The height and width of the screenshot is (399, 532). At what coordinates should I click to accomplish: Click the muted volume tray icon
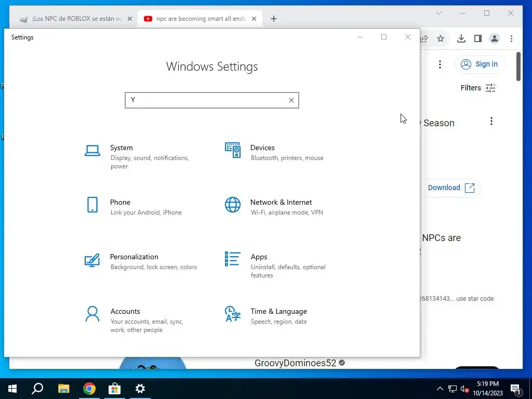(x=465, y=389)
